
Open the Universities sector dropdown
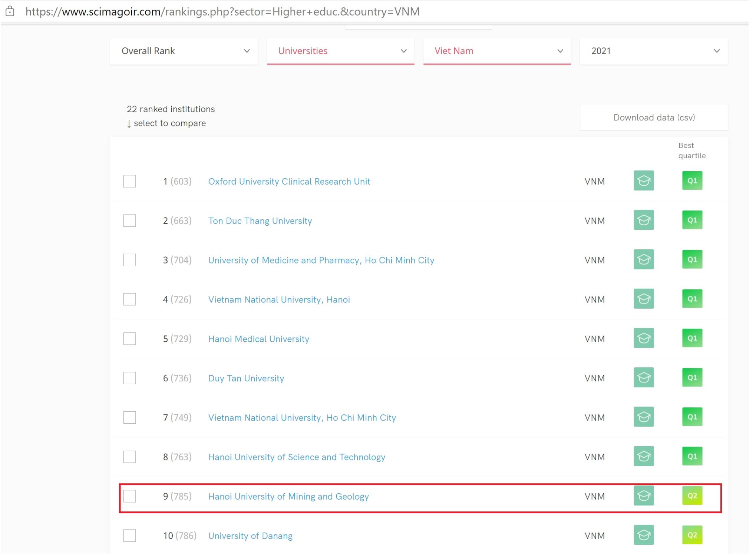[340, 51]
